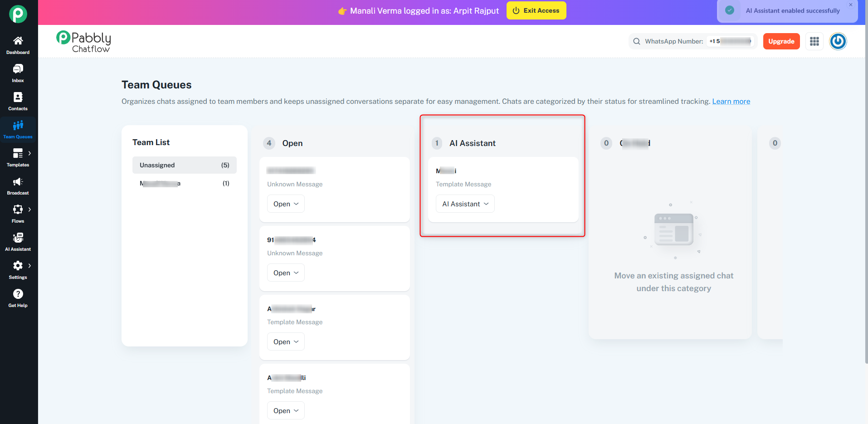Click the Pabbly Chatflow header logo
Image resolution: width=868 pixels, height=424 pixels.
83,42
